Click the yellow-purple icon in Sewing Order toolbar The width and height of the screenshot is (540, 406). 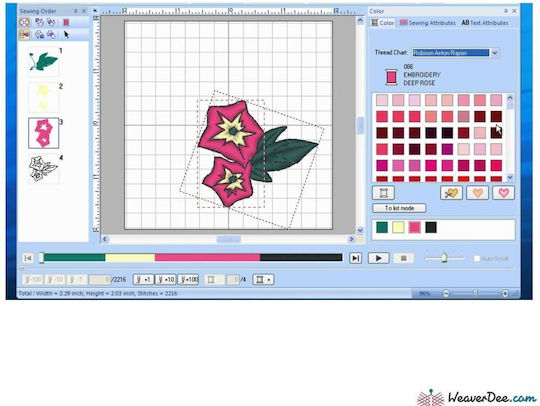(24, 34)
